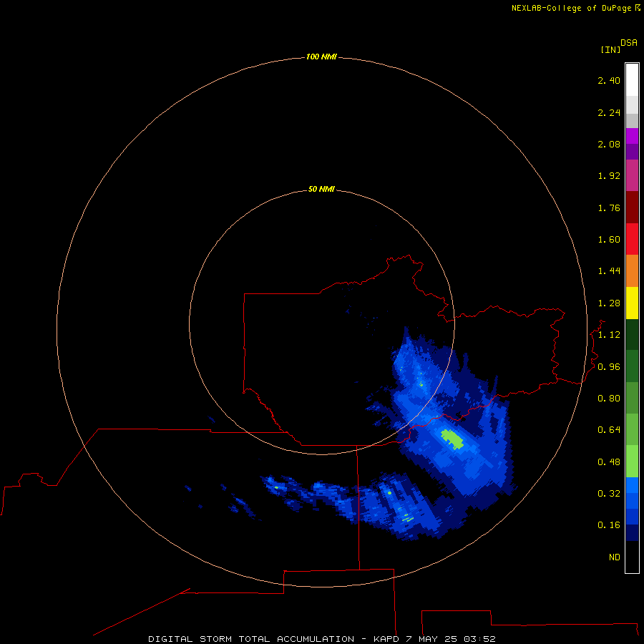This screenshot has width=644, height=644.
Task: Click the 1.28 legend value
Action: point(609,303)
